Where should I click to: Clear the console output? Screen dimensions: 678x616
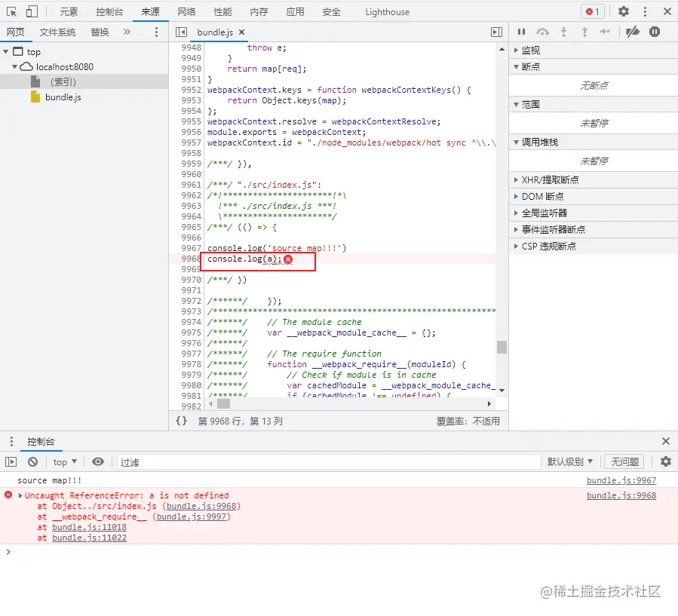tap(32, 462)
